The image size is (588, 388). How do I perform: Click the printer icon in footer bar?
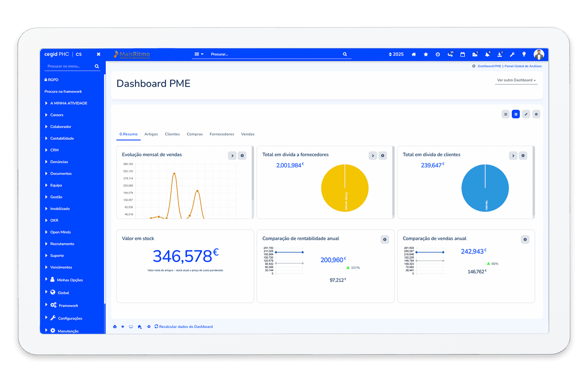pyautogui.click(x=115, y=327)
